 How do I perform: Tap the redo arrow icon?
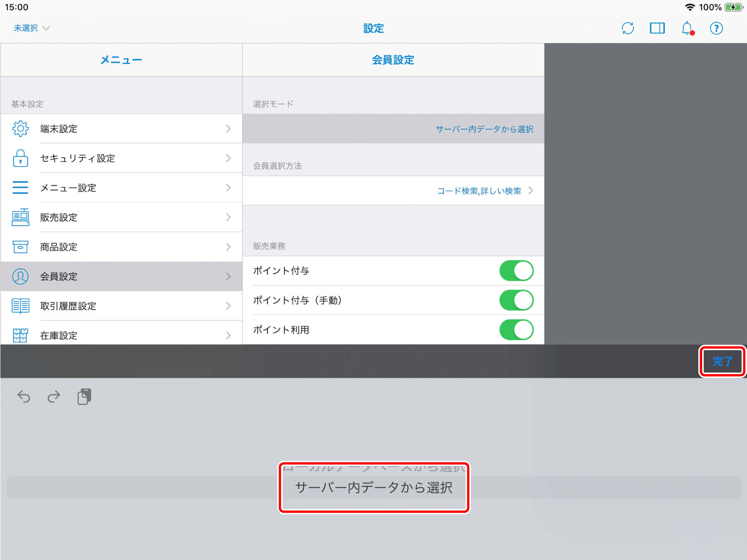click(x=54, y=397)
